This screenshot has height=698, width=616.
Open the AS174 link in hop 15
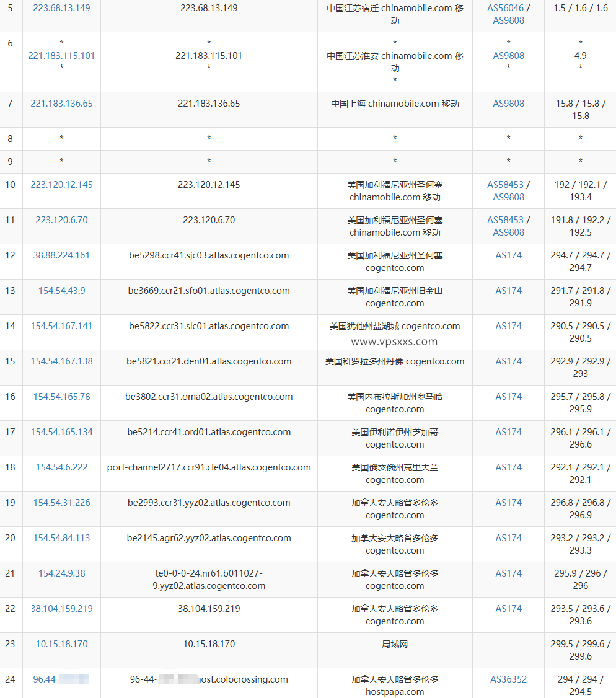[x=508, y=361]
